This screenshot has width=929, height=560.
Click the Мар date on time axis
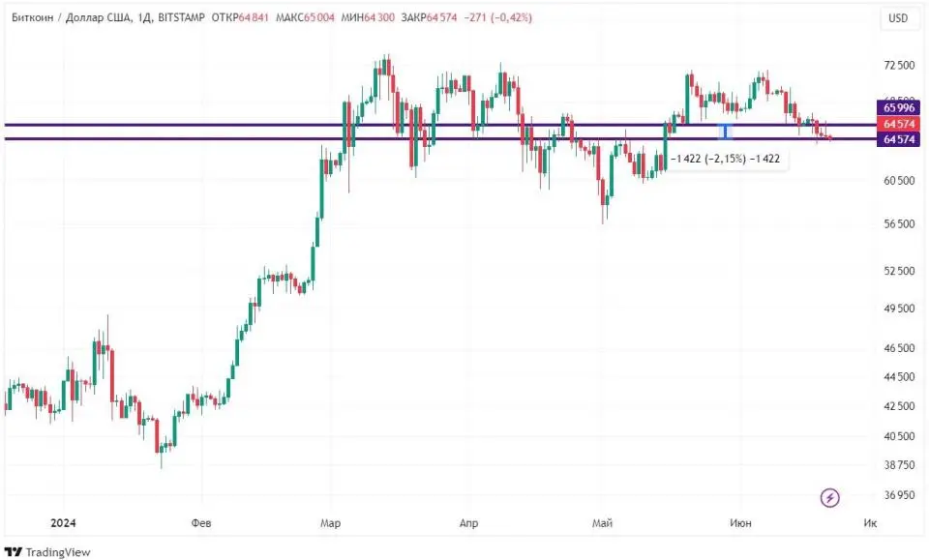tap(331, 523)
